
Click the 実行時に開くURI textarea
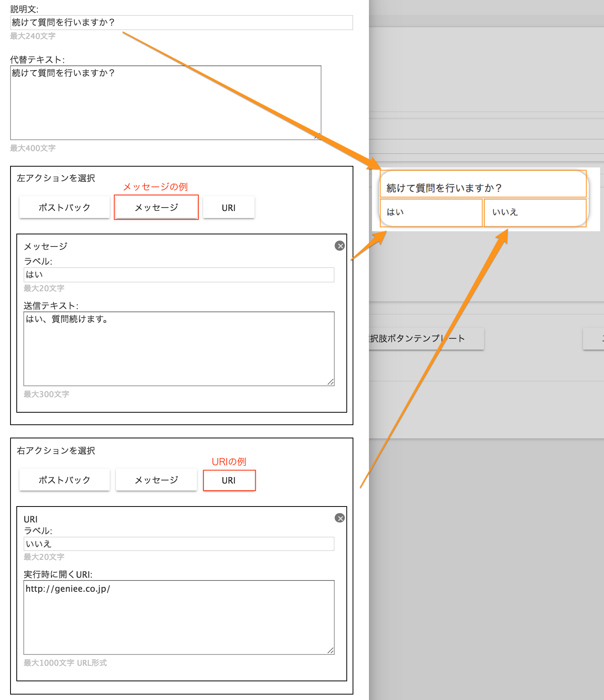click(179, 617)
